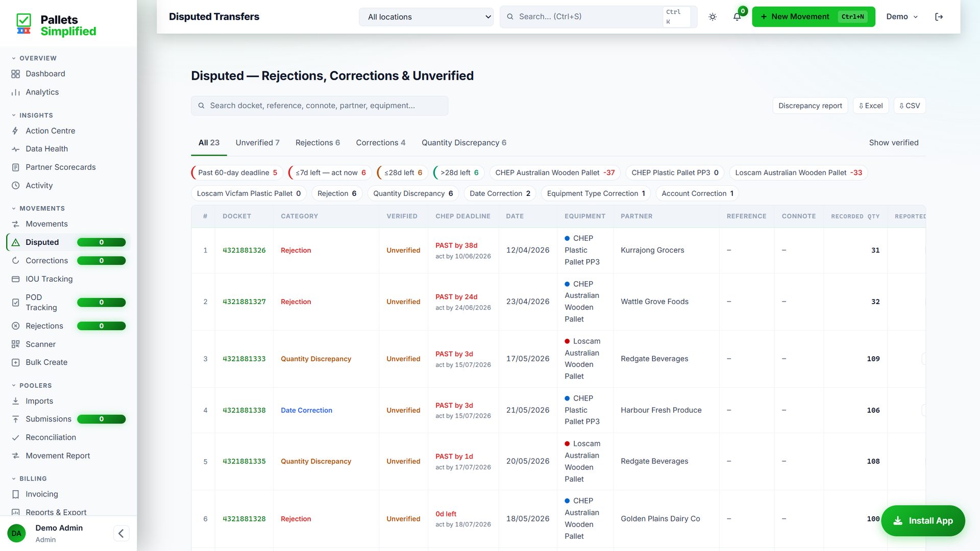Collapse the Billing sidebar section
Screen dimensions: 980x551
[x=29, y=479]
